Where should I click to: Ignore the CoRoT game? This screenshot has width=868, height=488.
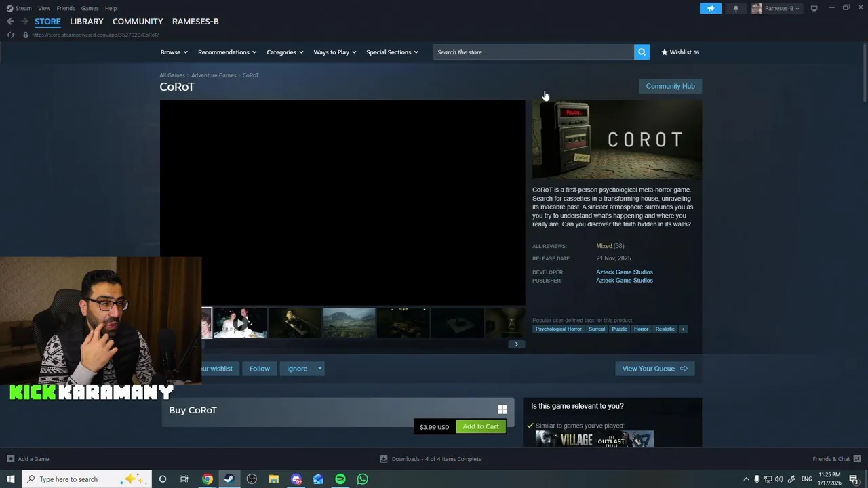(297, 369)
